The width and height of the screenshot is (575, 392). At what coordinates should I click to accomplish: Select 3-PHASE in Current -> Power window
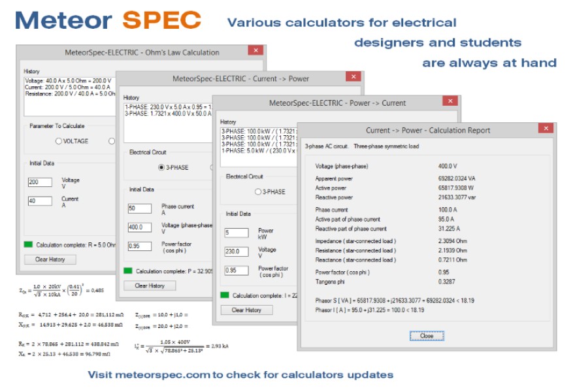point(161,168)
